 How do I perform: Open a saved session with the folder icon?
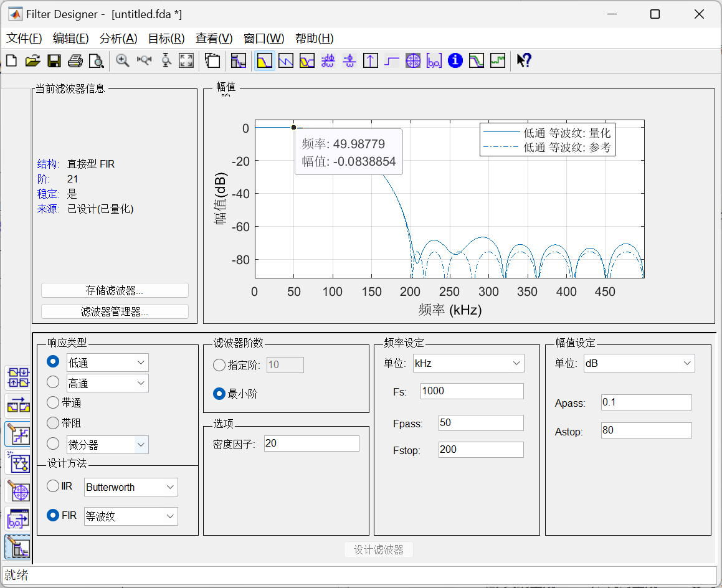32,60
